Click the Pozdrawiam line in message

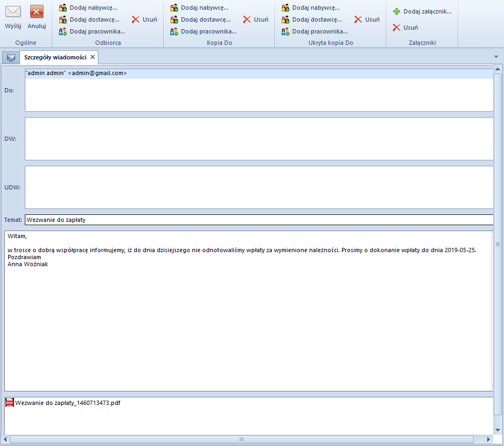click(24, 257)
